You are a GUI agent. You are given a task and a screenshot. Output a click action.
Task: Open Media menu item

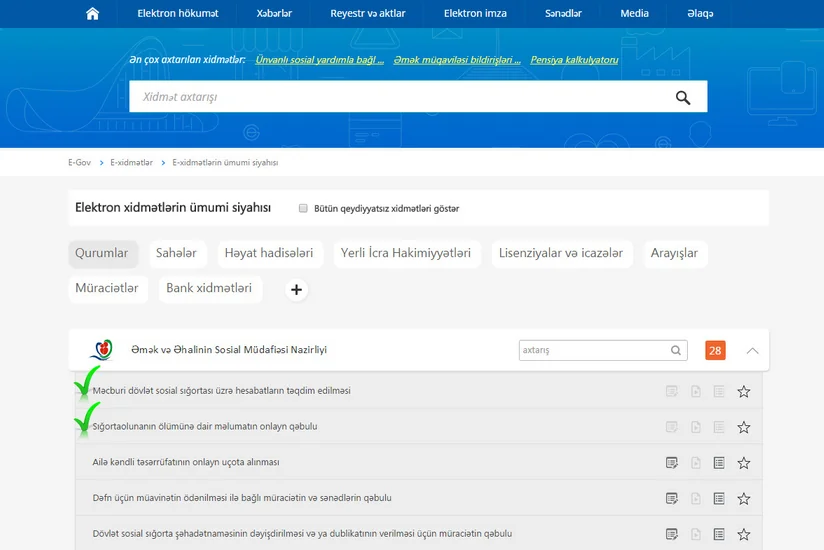[x=634, y=13]
